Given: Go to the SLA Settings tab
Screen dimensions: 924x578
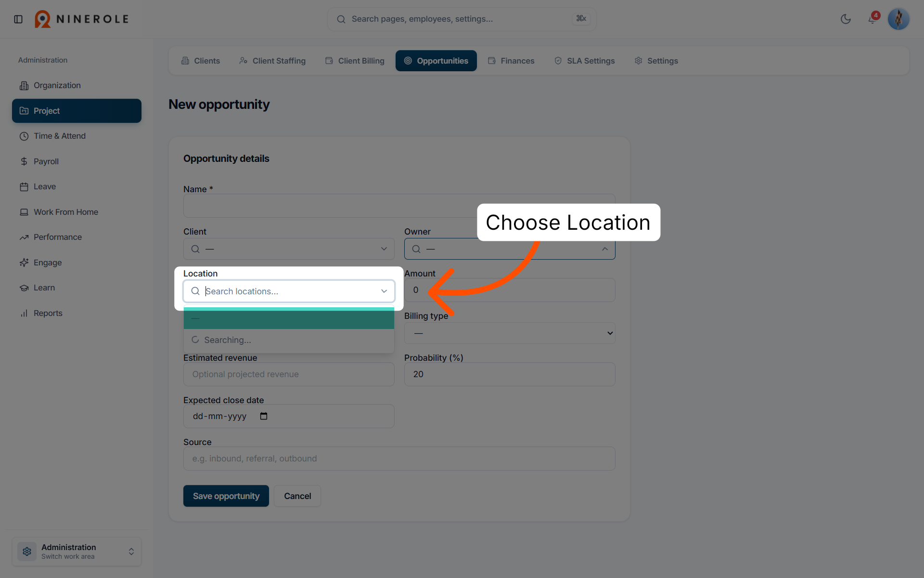Looking at the screenshot, I should [x=585, y=61].
